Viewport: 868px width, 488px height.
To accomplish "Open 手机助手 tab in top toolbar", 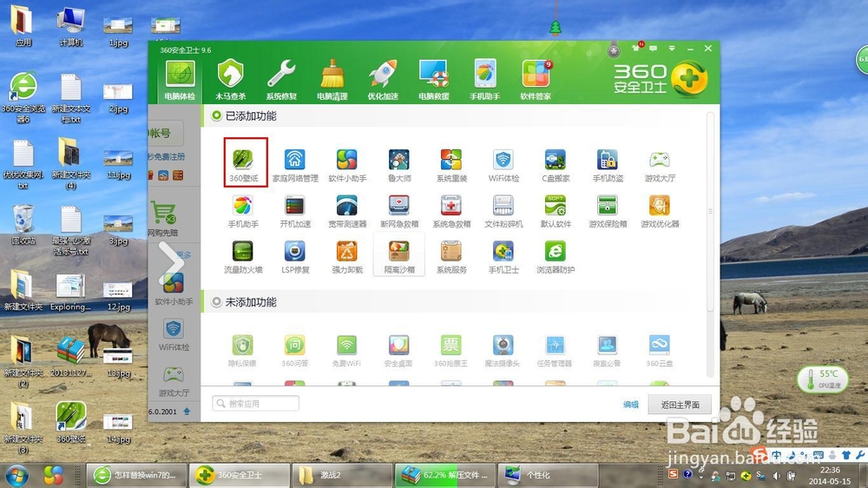I will click(x=485, y=81).
